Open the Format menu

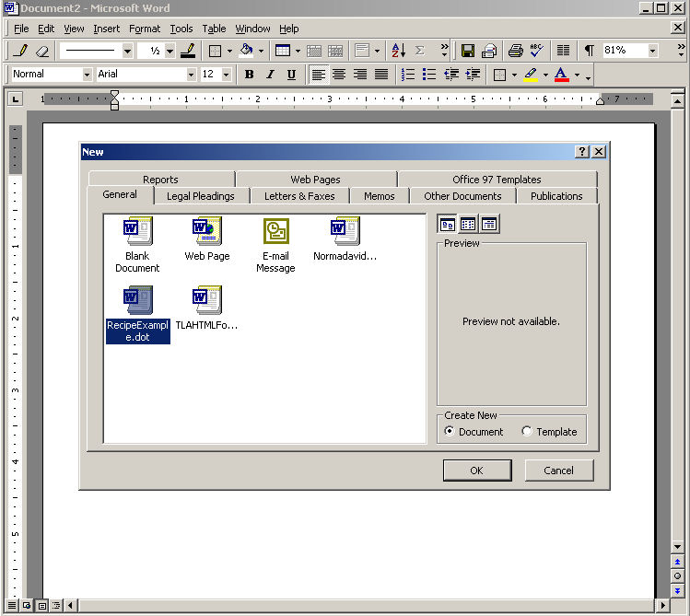tap(145, 29)
